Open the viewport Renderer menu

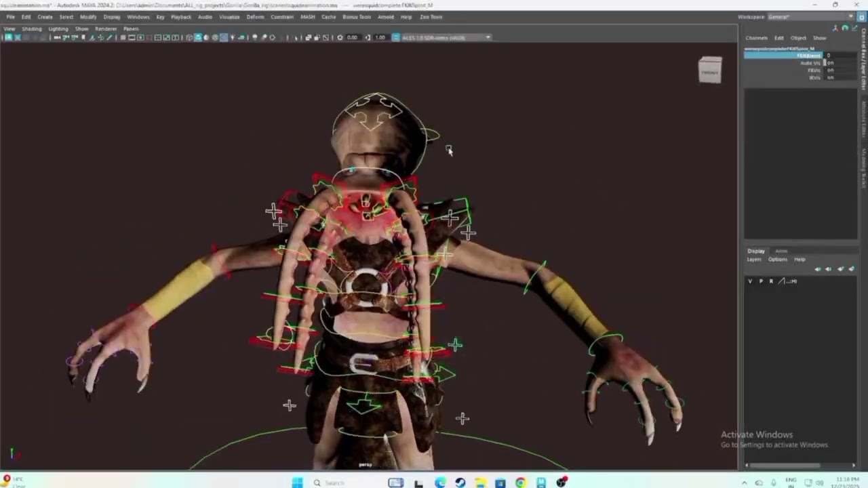pos(106,29)
